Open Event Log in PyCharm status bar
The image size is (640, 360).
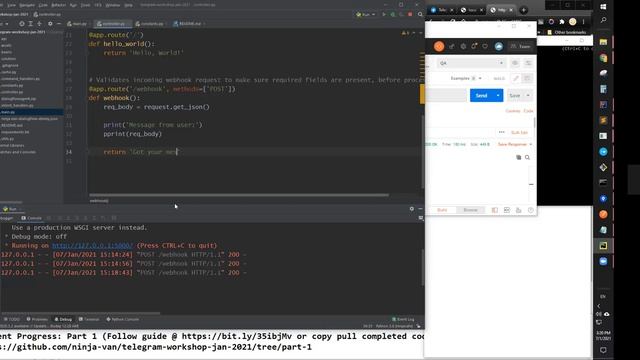403,319
